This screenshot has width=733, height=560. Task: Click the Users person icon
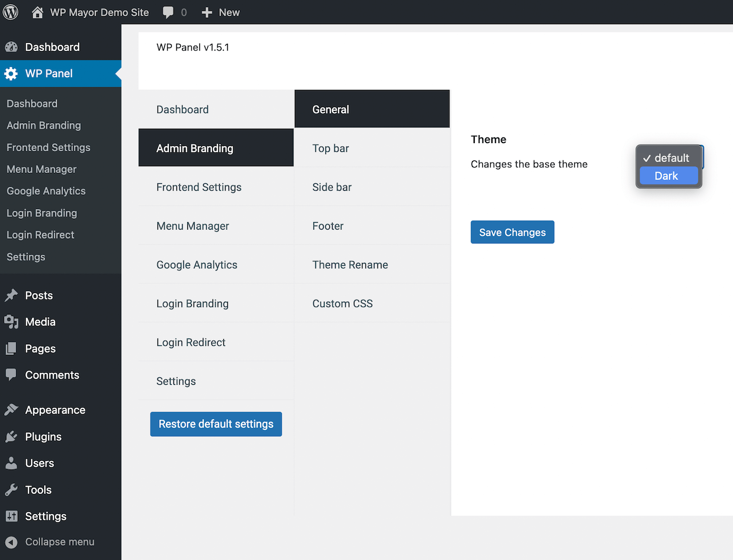pyautogui.click(x=11, y=463)
